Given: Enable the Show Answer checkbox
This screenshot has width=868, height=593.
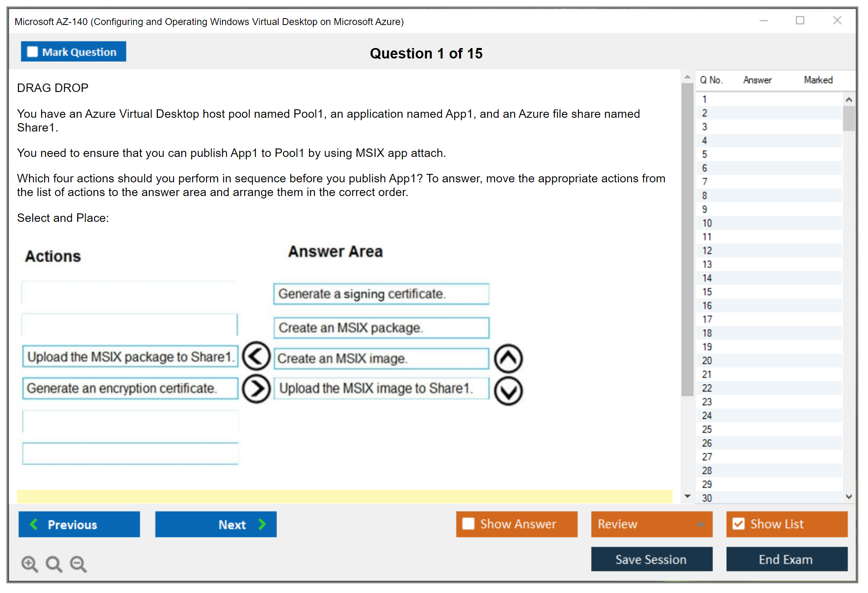Looking at the screenshot, I should pos(468,524).
